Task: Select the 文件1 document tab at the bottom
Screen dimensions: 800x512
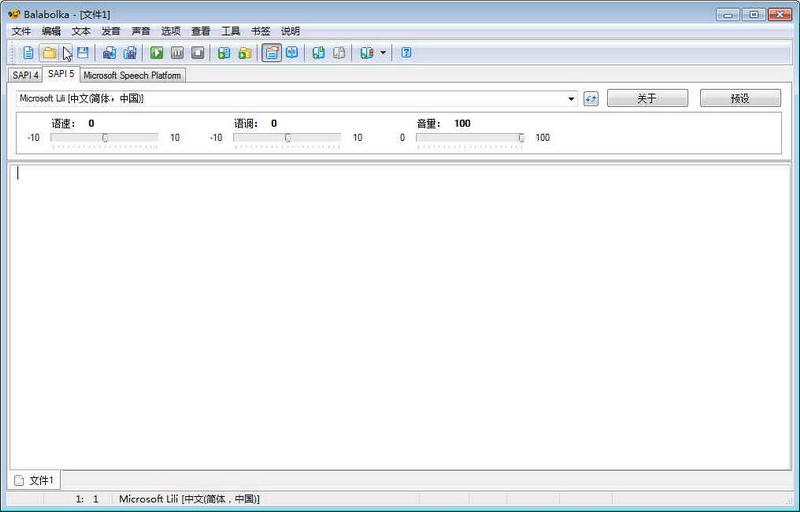Action: pyautogui.click(x=35, y=480)
